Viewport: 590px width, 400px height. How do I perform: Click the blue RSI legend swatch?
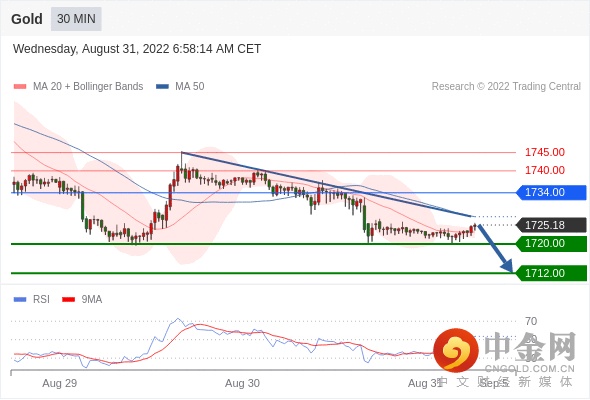point(20,300)
